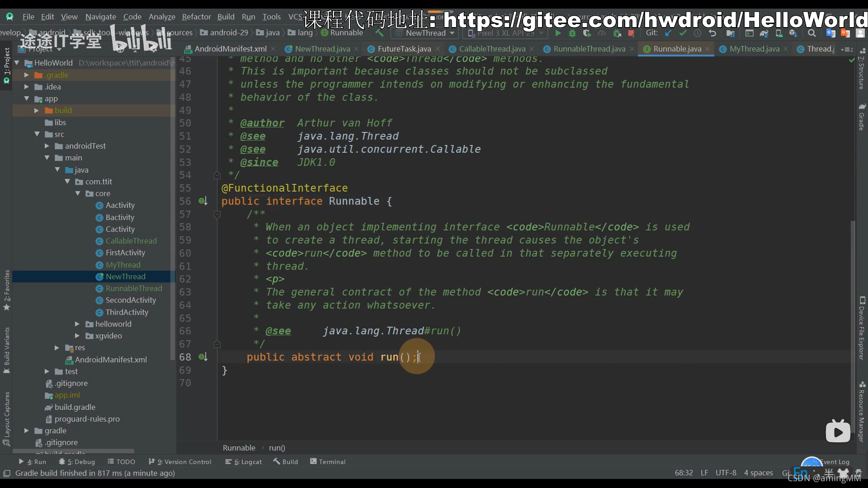Open the AVD Manager icon

[x=779, y=33]
